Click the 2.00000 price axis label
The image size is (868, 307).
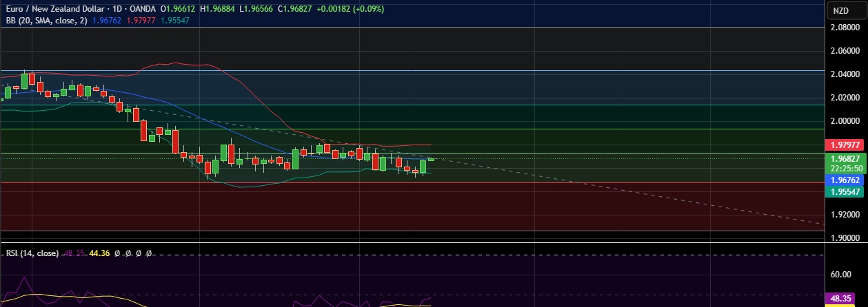(x=845, y=121)
